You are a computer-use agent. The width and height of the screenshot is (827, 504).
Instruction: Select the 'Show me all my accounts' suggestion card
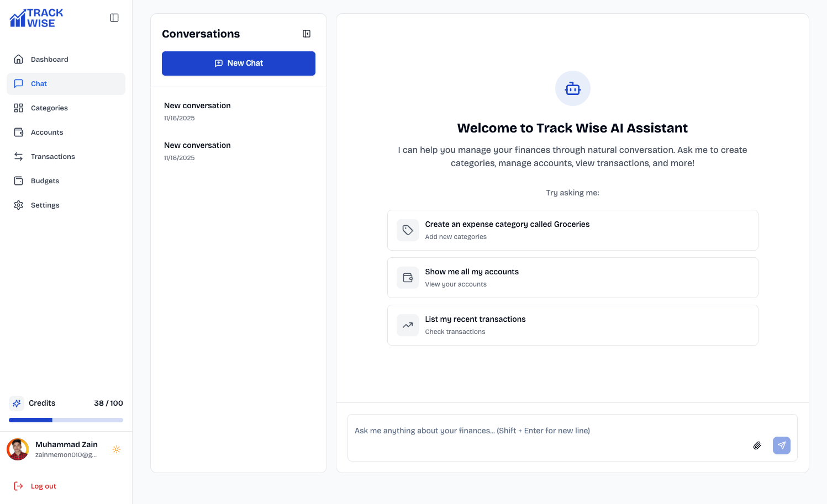(572, 277)
